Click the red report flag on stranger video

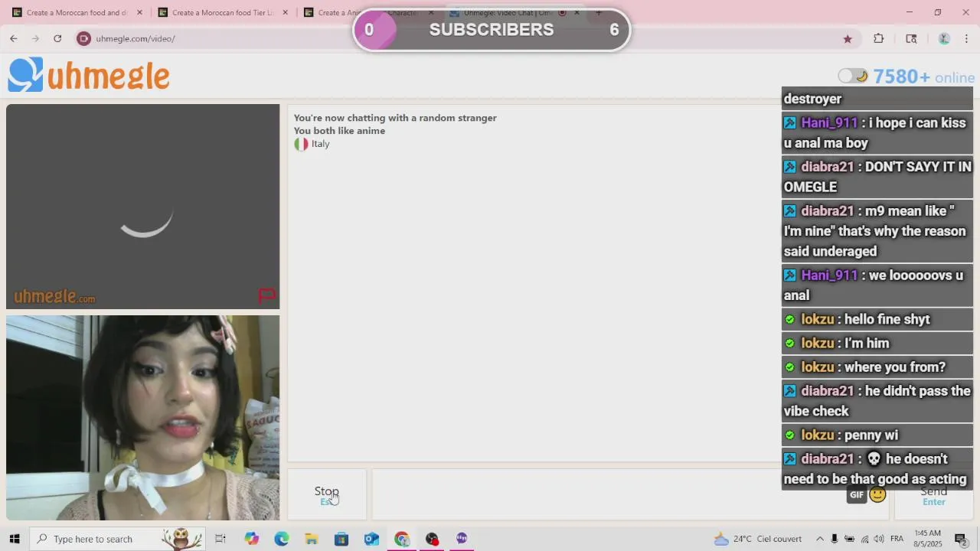[x=266, y=295]
